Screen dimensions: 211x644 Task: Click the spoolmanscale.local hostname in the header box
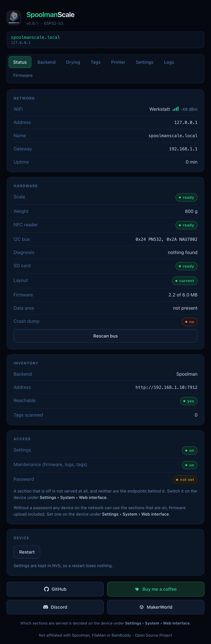pos(35,37)
